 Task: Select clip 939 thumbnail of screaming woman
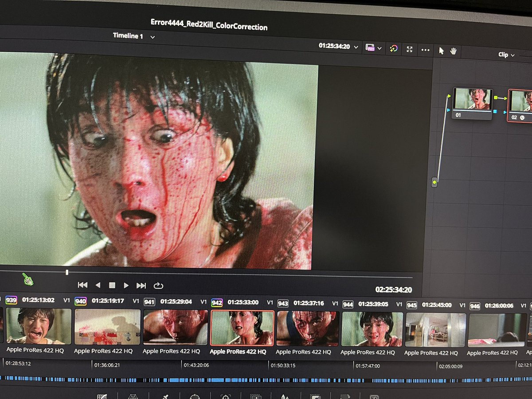[38, 326]
